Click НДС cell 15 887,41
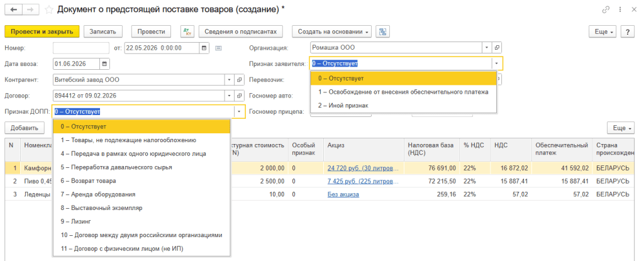 click(511, 181)
